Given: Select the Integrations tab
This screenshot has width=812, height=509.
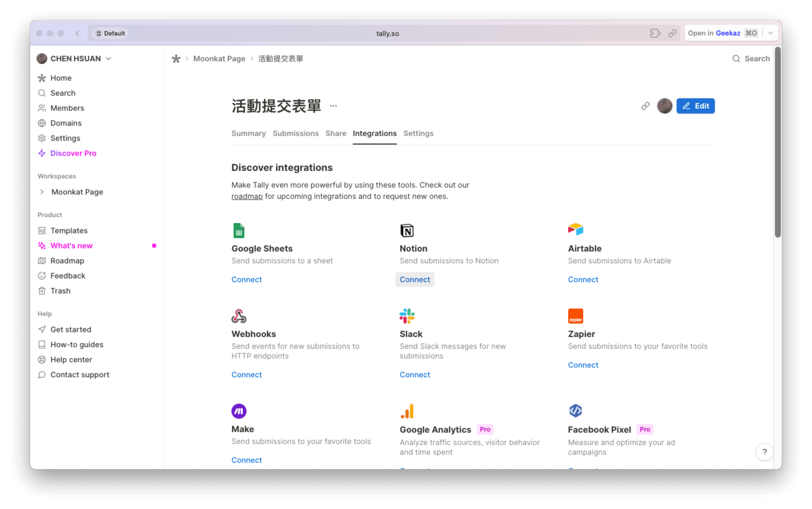Looking at the screenshot, I should point(374,133).
